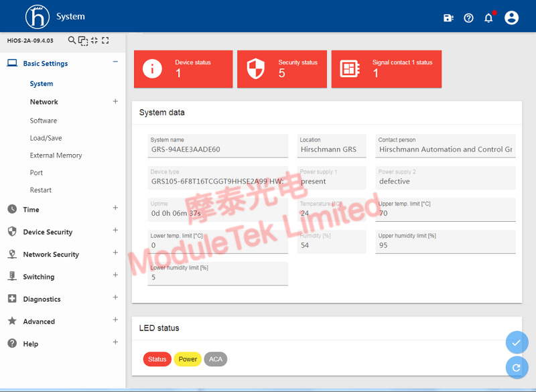Click the 'LED status' panel heading
Screen dimensions: 536x392
[x=159, y=328]
